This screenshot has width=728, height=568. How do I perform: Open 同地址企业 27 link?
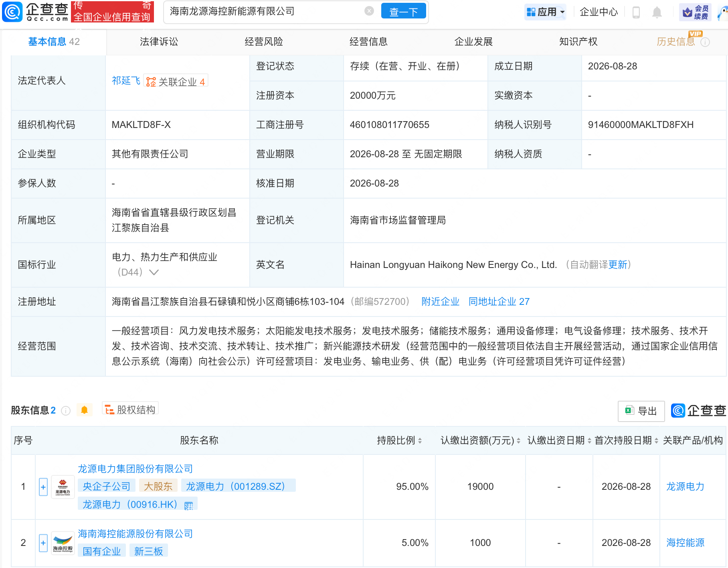pyautogui.click(x=499, y=302)
